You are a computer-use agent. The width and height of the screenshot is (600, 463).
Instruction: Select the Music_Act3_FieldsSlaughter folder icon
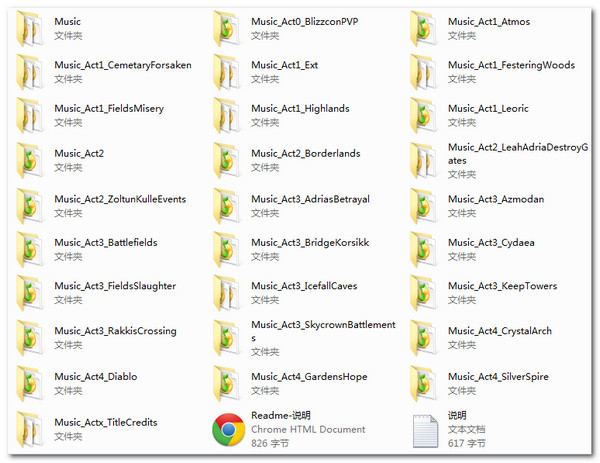click(30, 293)
